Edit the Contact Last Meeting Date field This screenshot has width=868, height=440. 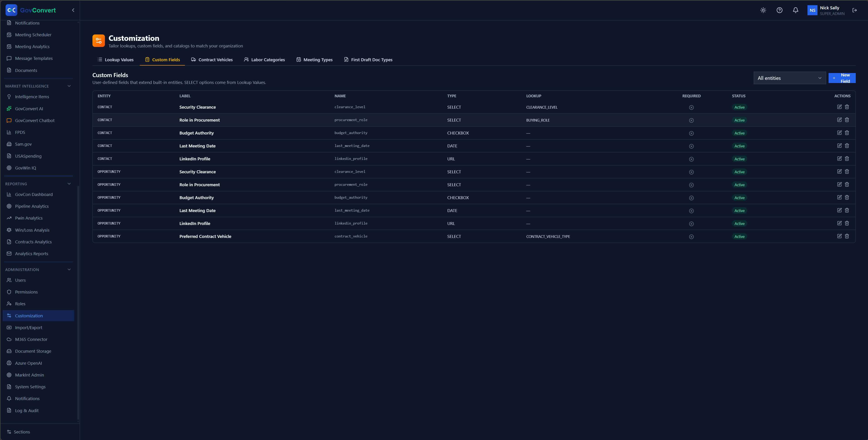click(839, 146)
